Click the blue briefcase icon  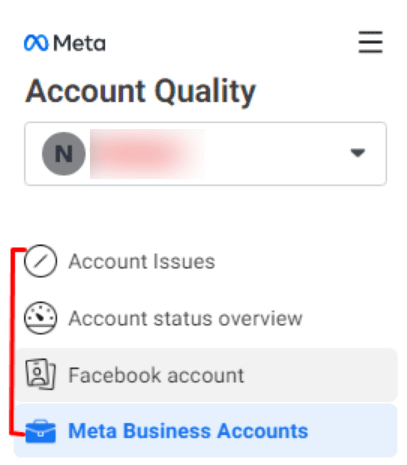click(x=41, y=431)
